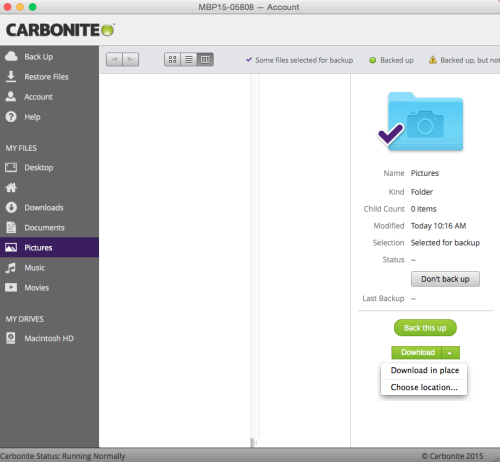Click the green Back this up button

(425, 328)
